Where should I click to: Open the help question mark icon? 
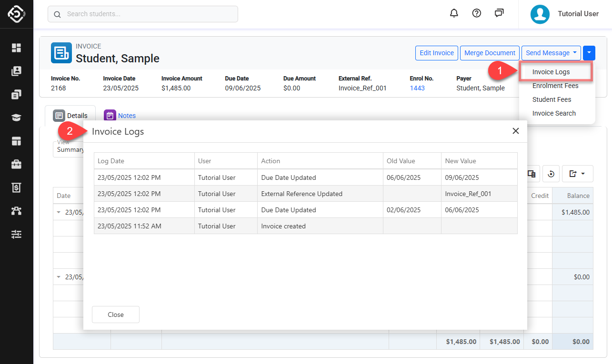pos(476,13)
